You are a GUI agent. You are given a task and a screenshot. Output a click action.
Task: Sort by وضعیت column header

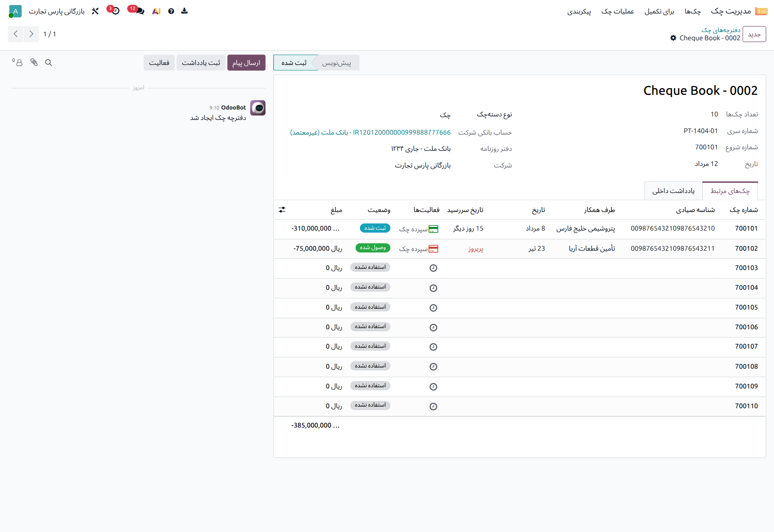379,210
